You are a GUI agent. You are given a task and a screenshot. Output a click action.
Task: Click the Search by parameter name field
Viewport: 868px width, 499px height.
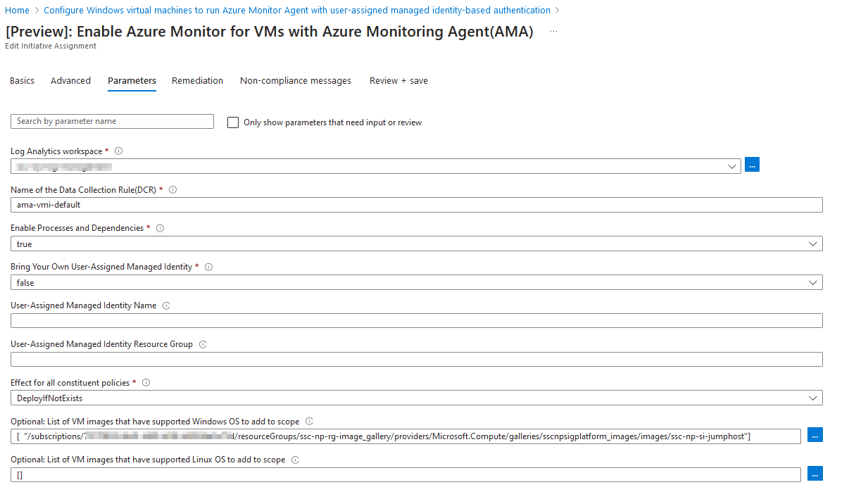coord(111,121)
